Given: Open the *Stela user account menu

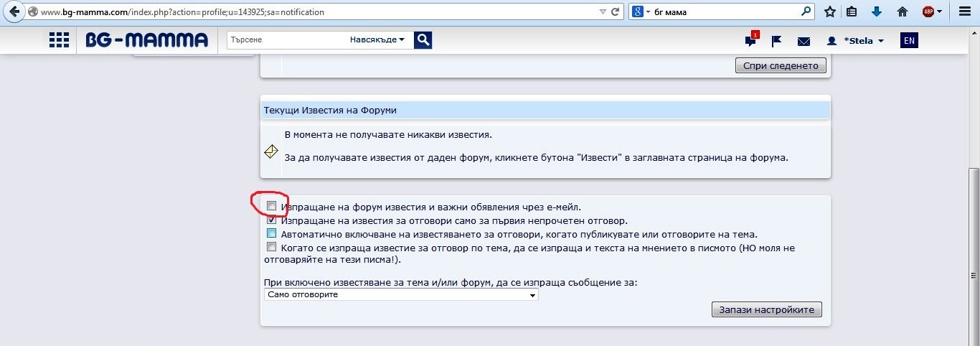Looking at the screenshot, I should pos(856,41).
